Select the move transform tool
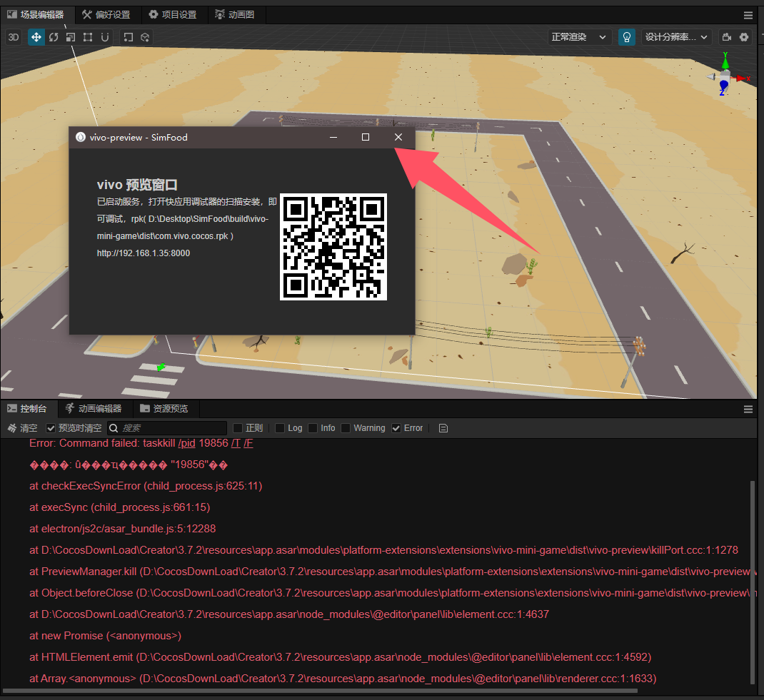This screenshot has height=700, width=764. click(x=36, y=37)
